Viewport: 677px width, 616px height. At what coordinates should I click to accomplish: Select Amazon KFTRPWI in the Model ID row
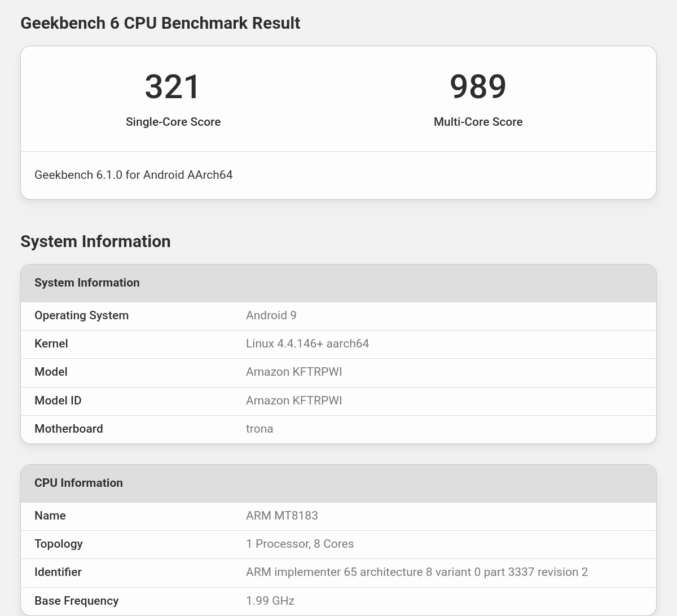[294, 401]
